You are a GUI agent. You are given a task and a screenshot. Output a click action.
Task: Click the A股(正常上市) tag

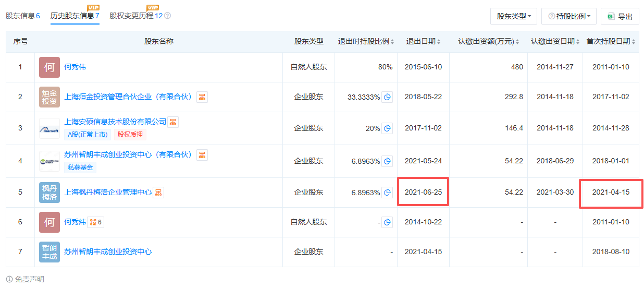pyautogui.click(x=88, y=135)
